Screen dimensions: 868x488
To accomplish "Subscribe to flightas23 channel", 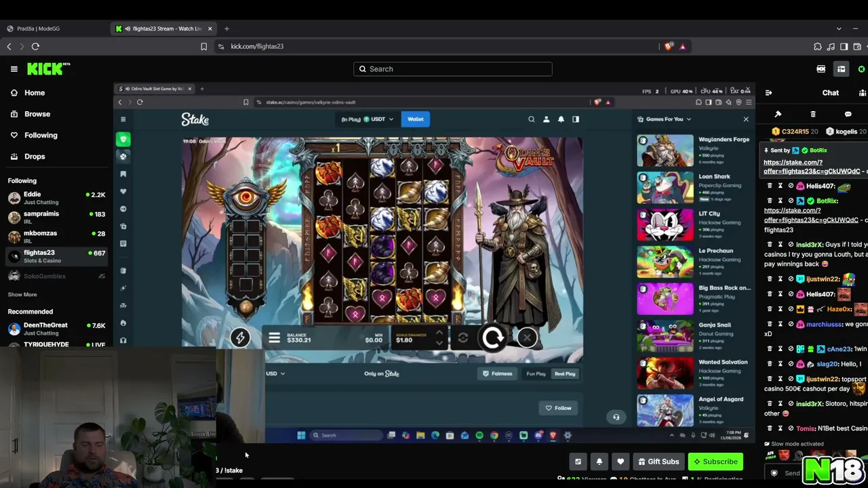I will click(x=715, y=462).
